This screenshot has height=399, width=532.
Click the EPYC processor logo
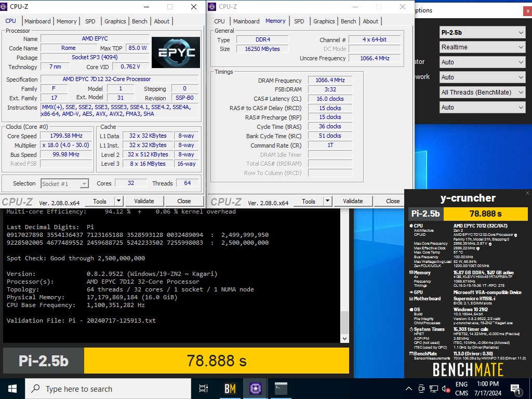point(176,52)
